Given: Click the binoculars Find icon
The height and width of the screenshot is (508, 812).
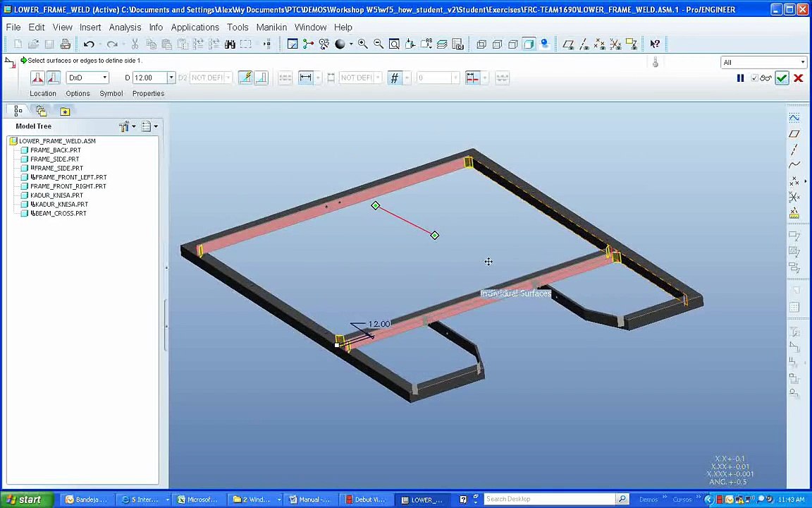Looking at the screenshot, I should coord(230,44).
